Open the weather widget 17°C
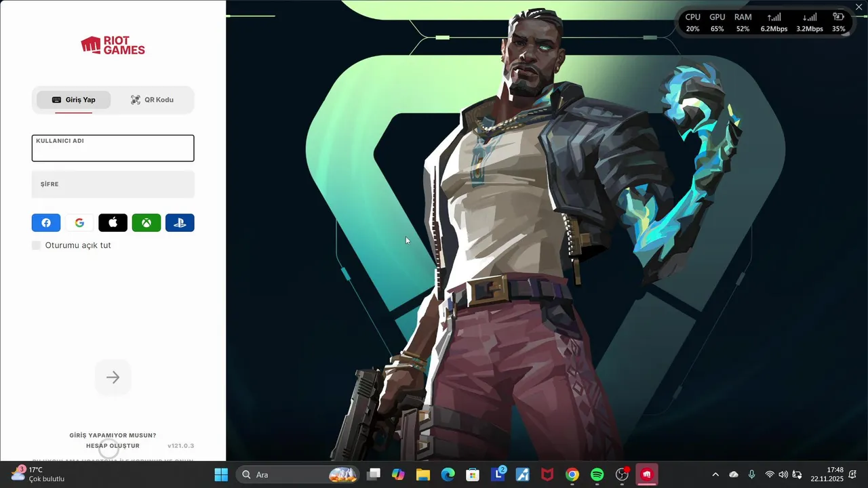Viewport: 868px width, 488px height. pyautogui.click(x=37, y=474)
